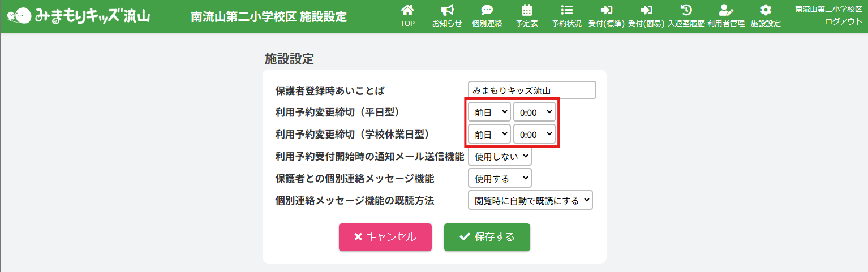Open 受付(簡易) sign-in icon

646,10
